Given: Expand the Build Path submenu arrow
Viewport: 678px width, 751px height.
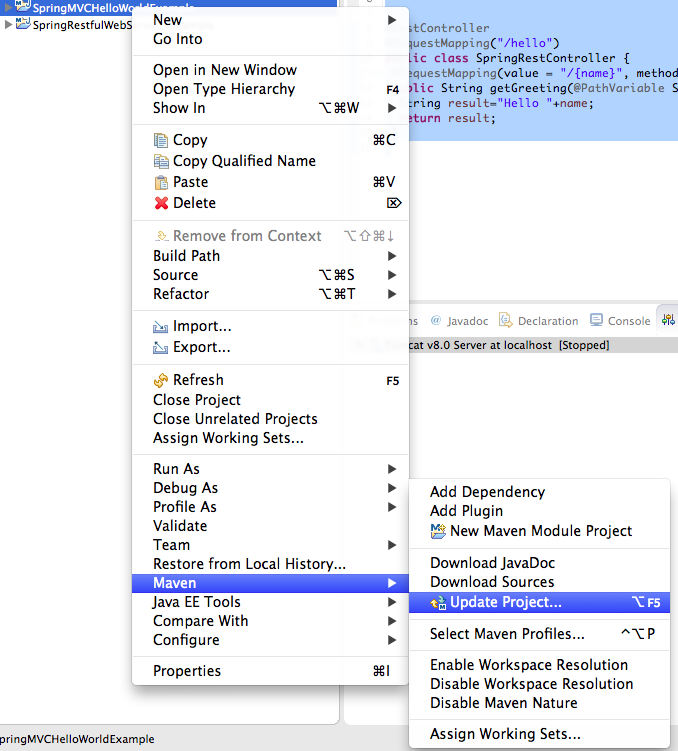Looking at the screenshot, I should [x=392, y=256].
